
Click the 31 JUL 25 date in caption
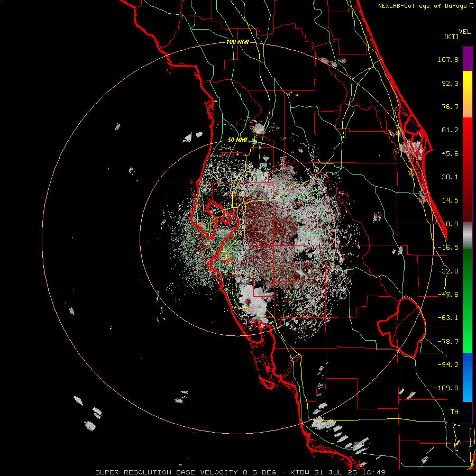(x=337, y=472)
